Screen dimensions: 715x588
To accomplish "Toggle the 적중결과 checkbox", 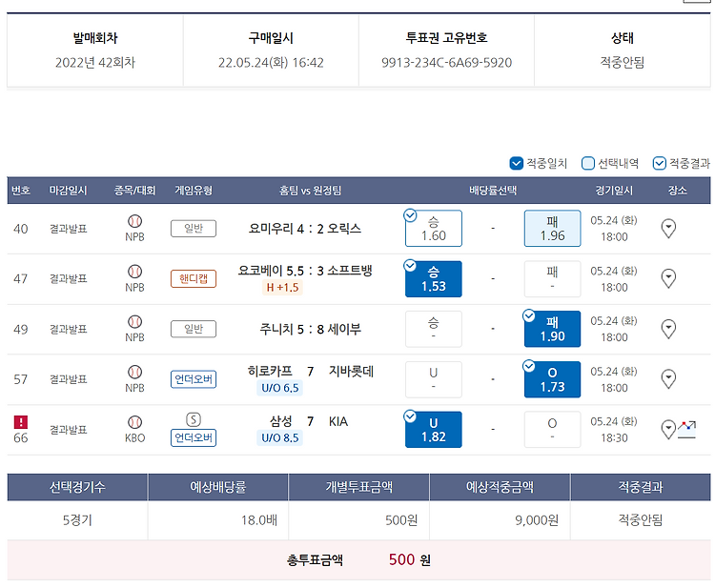I will (660, 163).
